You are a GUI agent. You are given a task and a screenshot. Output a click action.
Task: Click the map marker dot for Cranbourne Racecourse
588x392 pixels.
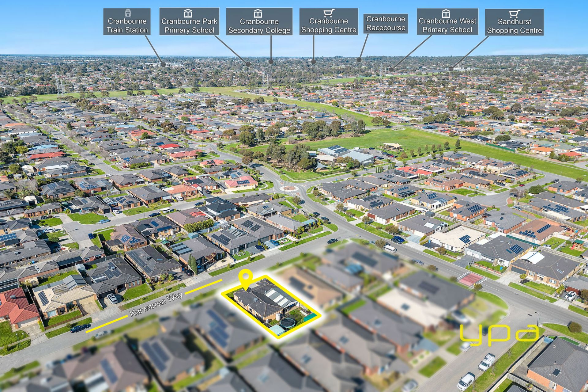[x=360, y=60]
